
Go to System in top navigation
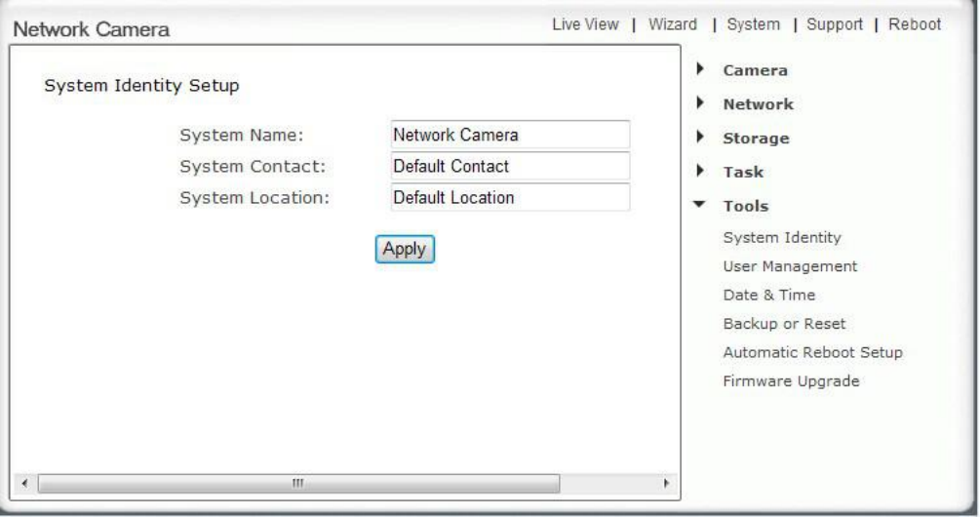[753, 24]
